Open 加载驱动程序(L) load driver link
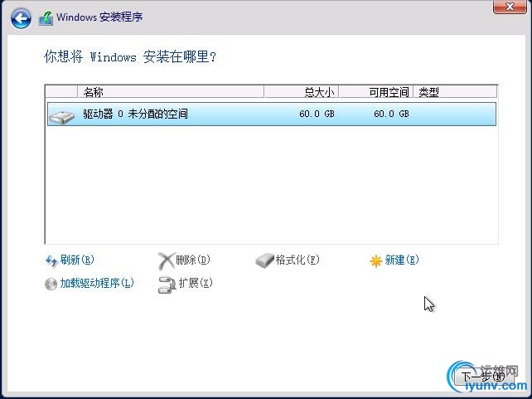The width and height of the screenshot is (532, 399). point(97,283)
